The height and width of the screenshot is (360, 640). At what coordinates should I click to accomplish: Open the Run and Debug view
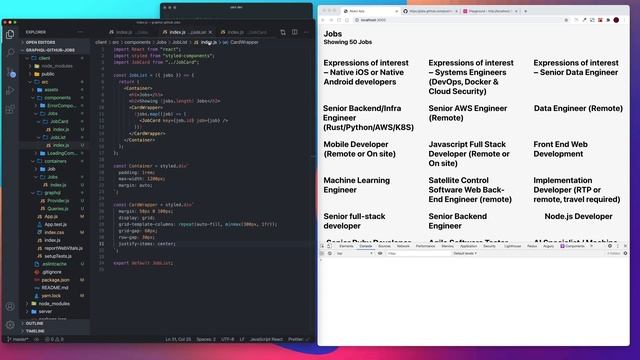[x=10, y=91]
